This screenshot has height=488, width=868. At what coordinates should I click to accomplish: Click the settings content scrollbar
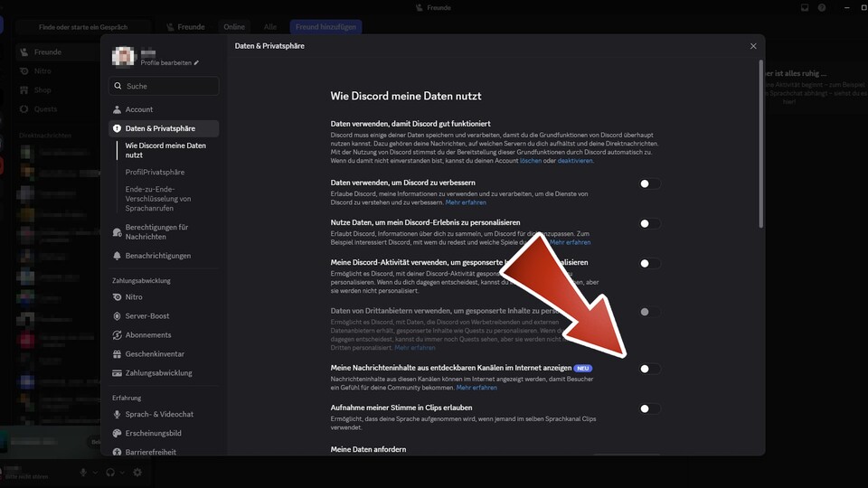click(x=761, y=145)
